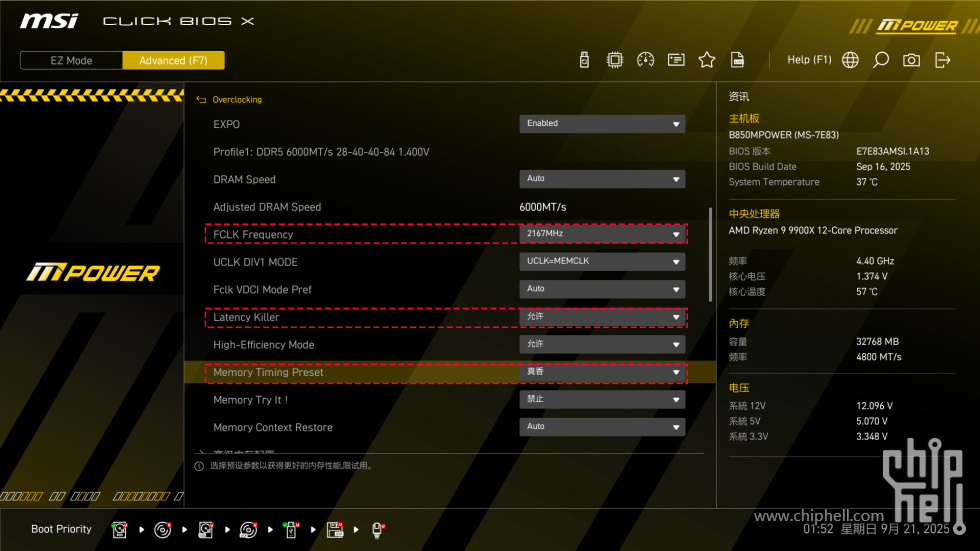Open the log file document icon
This screenshot has width=980, height=551.
click(737, 60)
